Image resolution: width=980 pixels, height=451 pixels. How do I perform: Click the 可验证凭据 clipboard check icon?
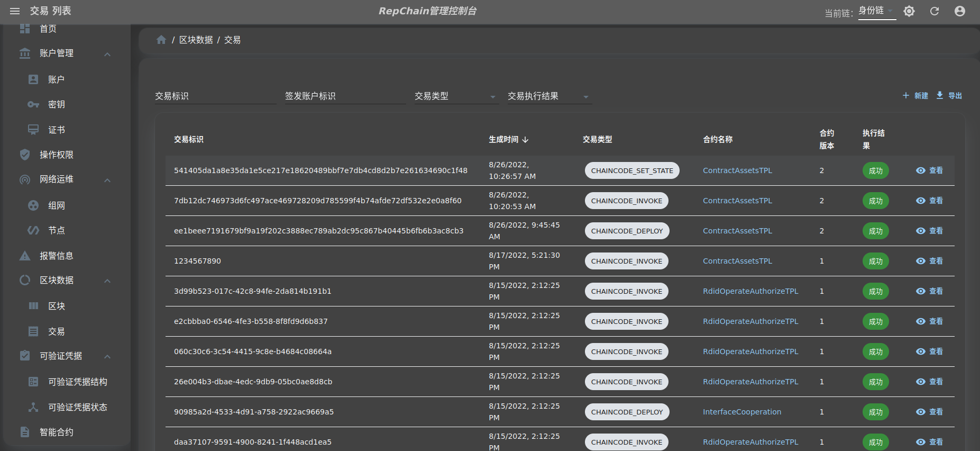[25, 356]
